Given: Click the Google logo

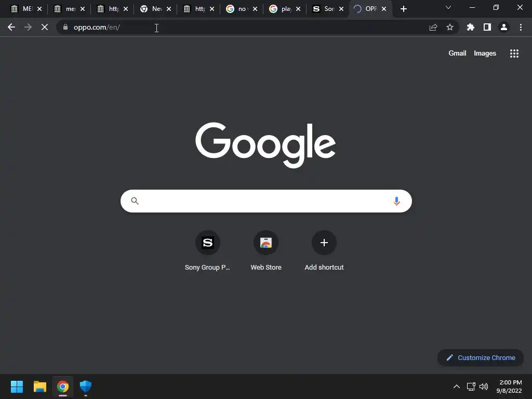Looking at the screenshot, I should 265,145.
